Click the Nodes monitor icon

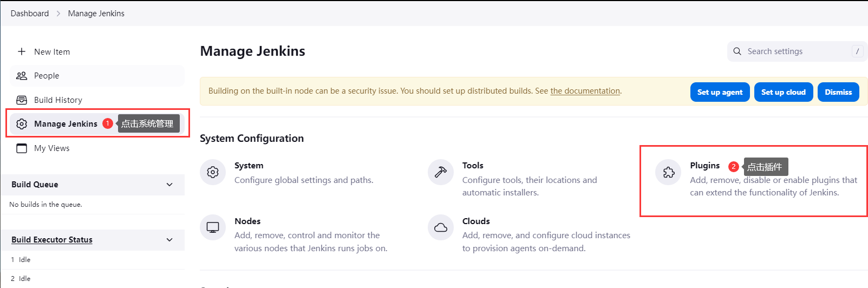coord(213,227)
